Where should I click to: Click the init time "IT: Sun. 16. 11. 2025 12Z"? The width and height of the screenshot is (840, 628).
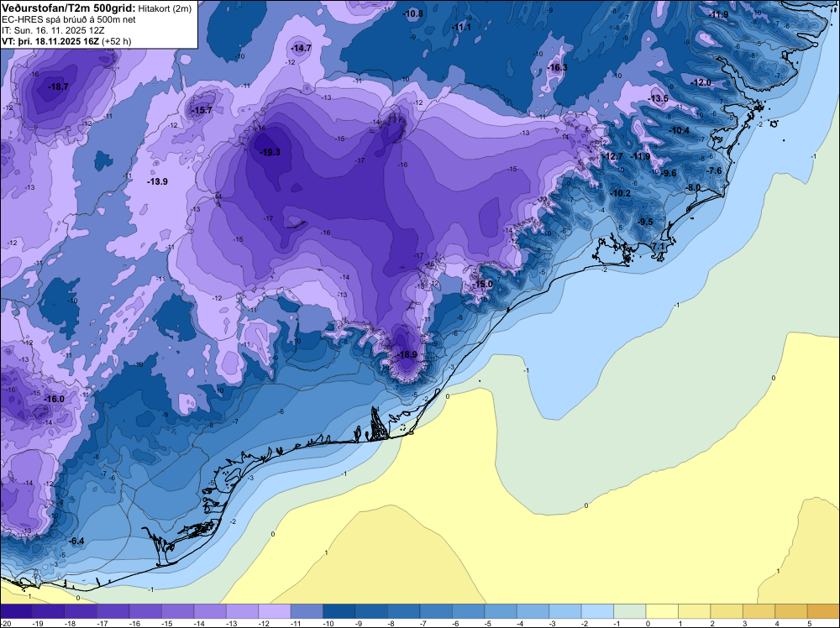tap(53, 30)
